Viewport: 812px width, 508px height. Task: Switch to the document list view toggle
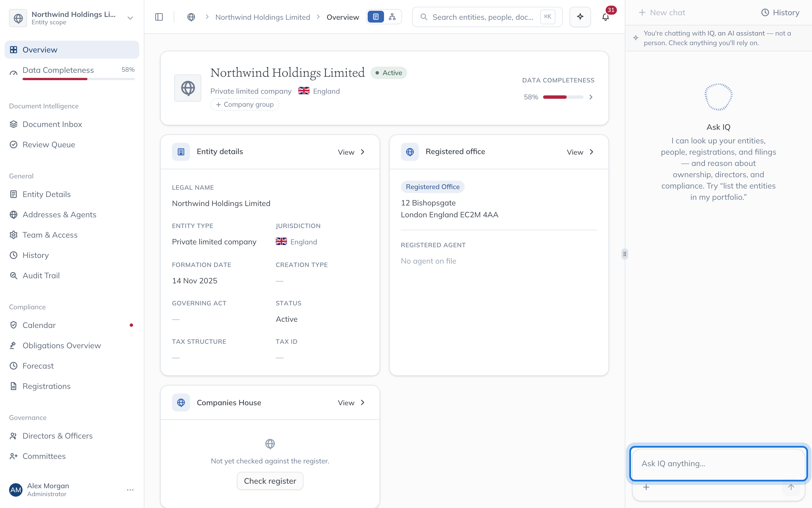[x=376, y=17]
